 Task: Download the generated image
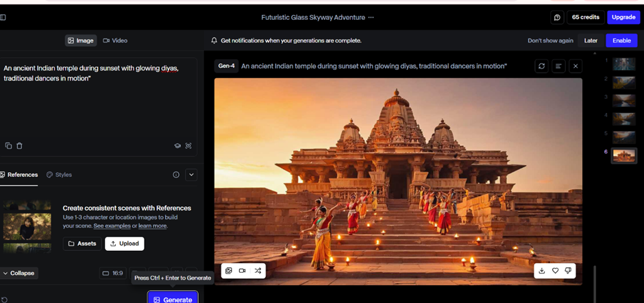542,271
